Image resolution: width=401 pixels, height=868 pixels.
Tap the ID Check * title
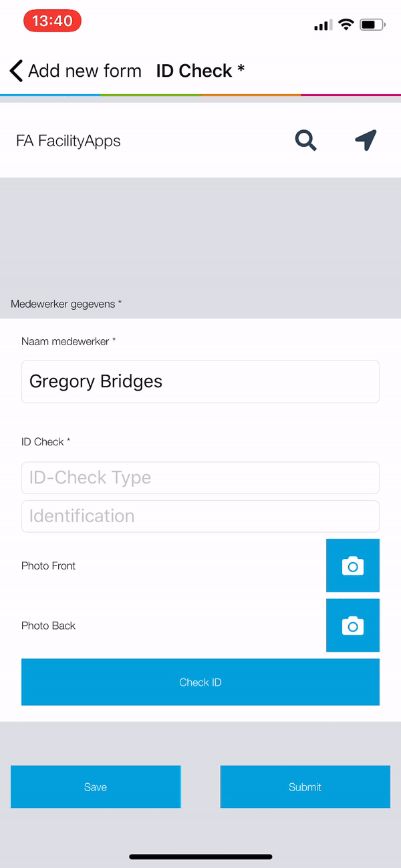pos(200,71)
